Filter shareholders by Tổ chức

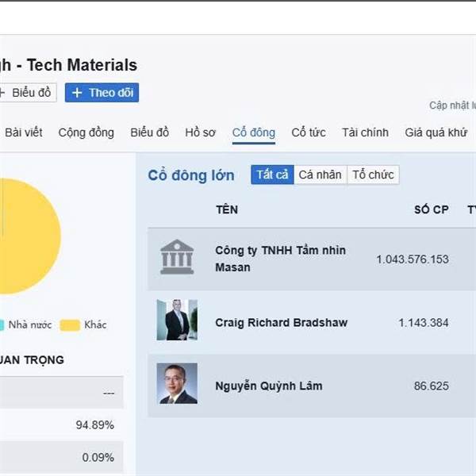(373, 175)
